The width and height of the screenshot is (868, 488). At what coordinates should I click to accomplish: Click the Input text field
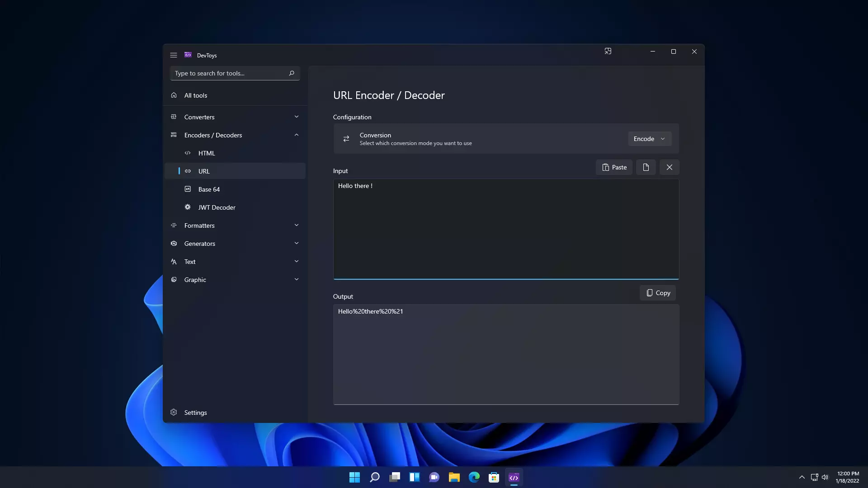point(506,229)
